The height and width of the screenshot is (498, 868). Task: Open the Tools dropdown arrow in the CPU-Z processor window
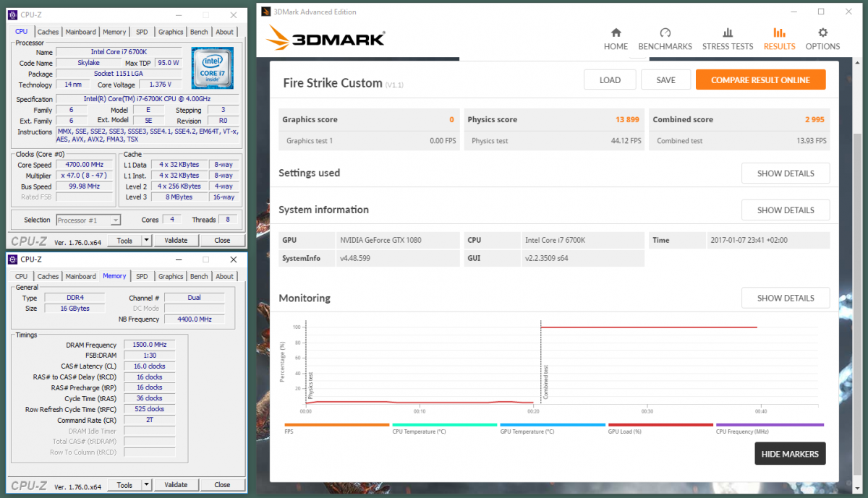pos(146,240)
